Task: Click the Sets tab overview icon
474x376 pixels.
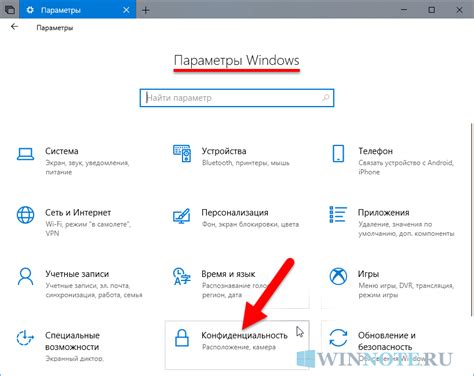Action: [x=10, y=10]
